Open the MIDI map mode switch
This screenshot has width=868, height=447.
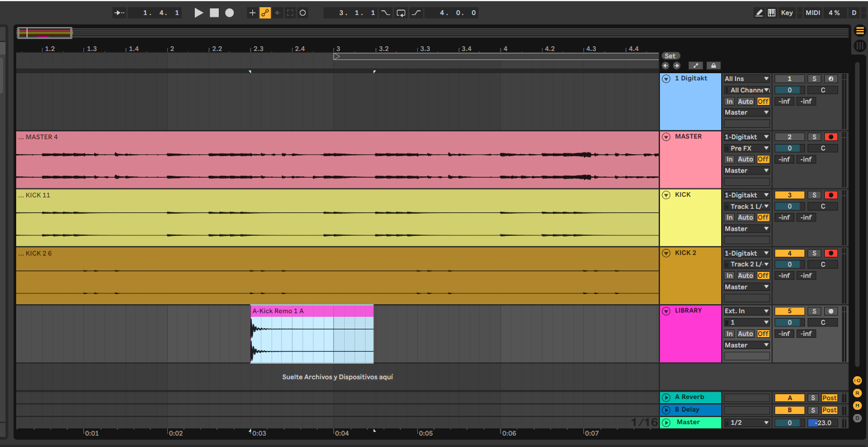pyautogui.click(x=813, y=13)
